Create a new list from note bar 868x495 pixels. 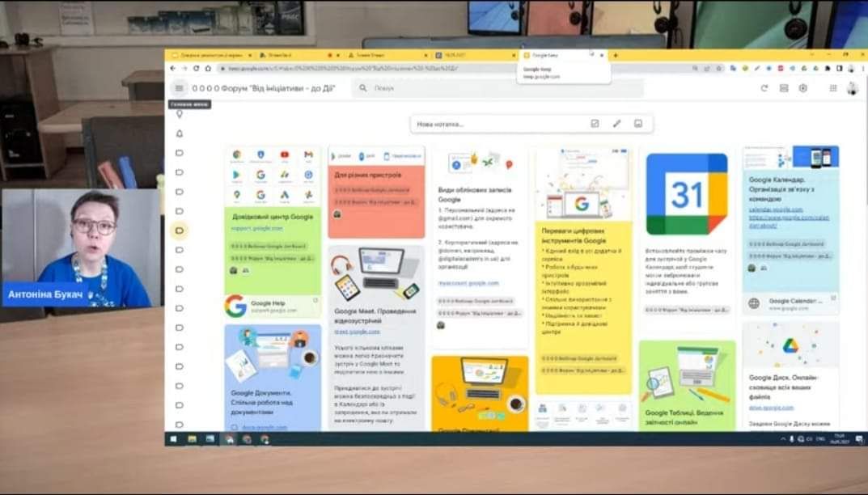coord(595,124)
